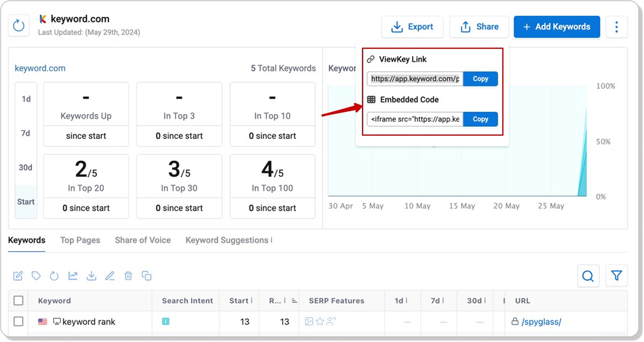The image size is (644, 342).
Task: Select the 1d time range
Action: click(26, 99)
